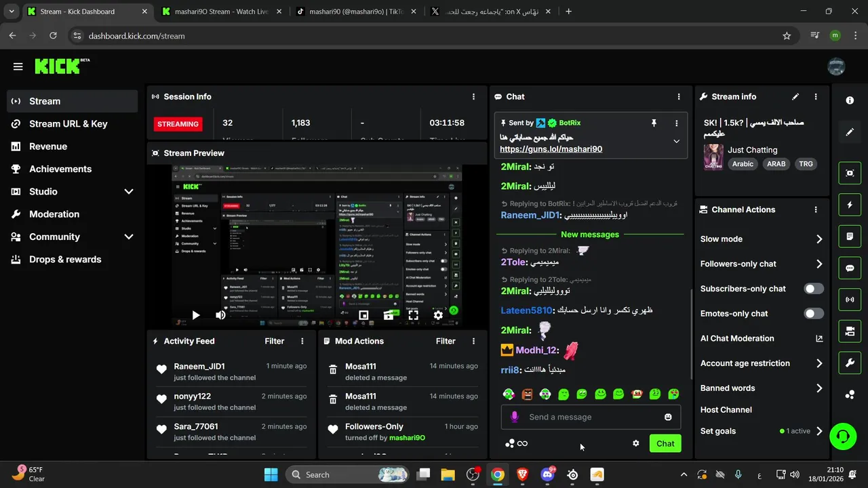
Task: Go to Revenue page
Action: pyautogui.click(x=73, y=146)
